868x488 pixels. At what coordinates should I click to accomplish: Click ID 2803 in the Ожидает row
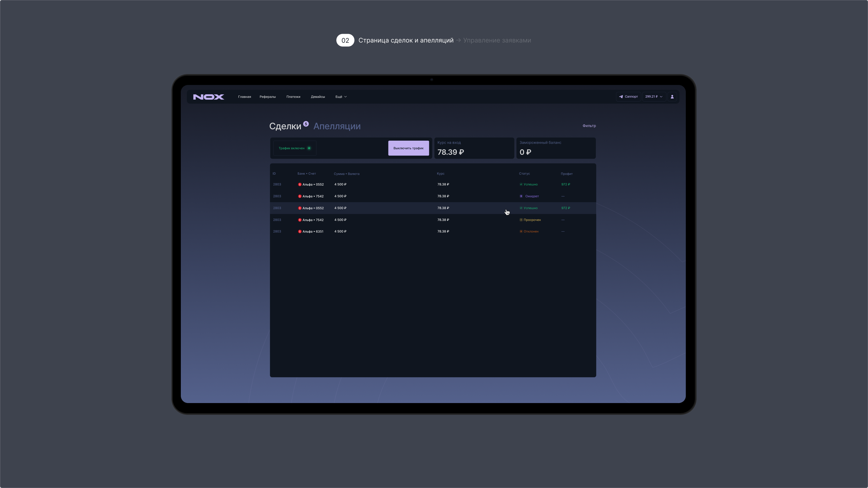point(277,196)
